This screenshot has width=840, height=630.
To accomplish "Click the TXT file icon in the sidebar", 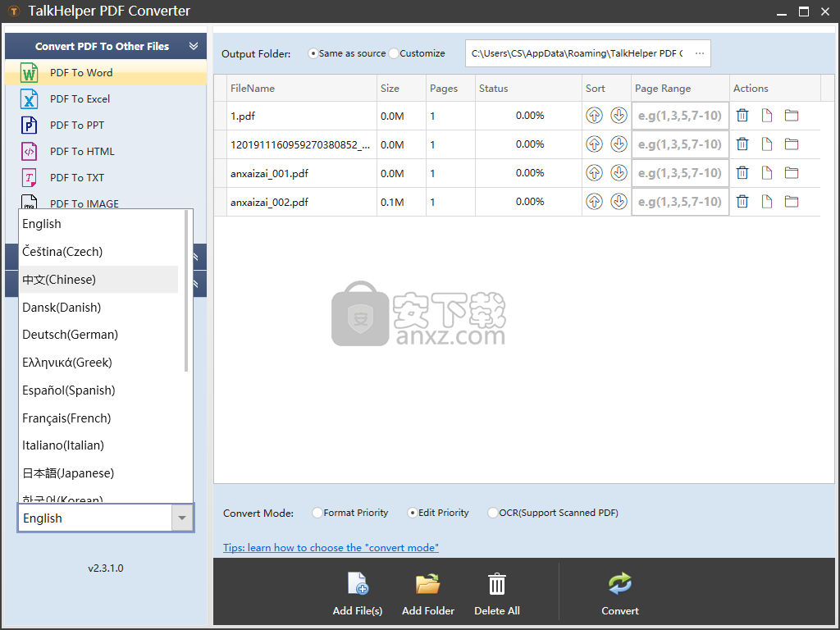I will [x=29, y=177].
